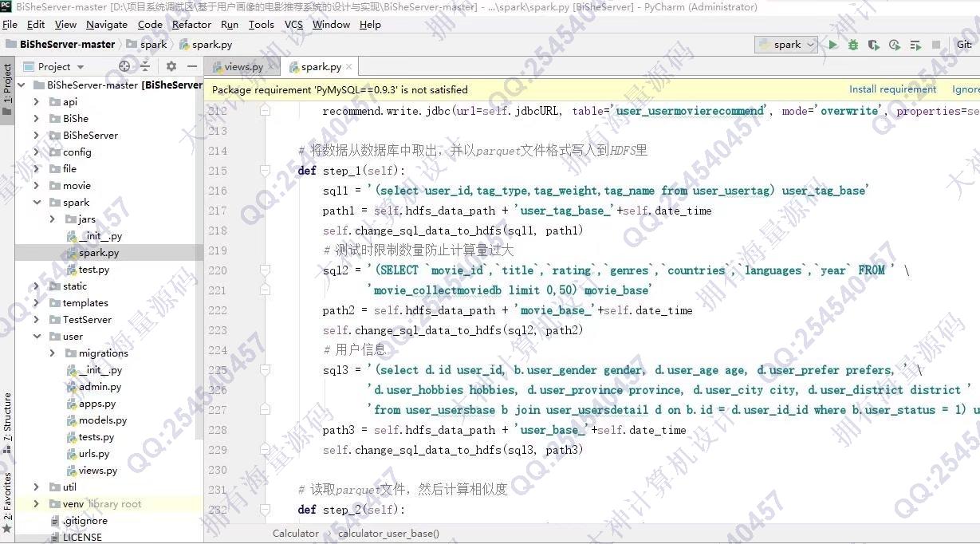The width and height of the screenshot is (980, 544).
Task: Open the Tools menu
Action: [261, 25]
